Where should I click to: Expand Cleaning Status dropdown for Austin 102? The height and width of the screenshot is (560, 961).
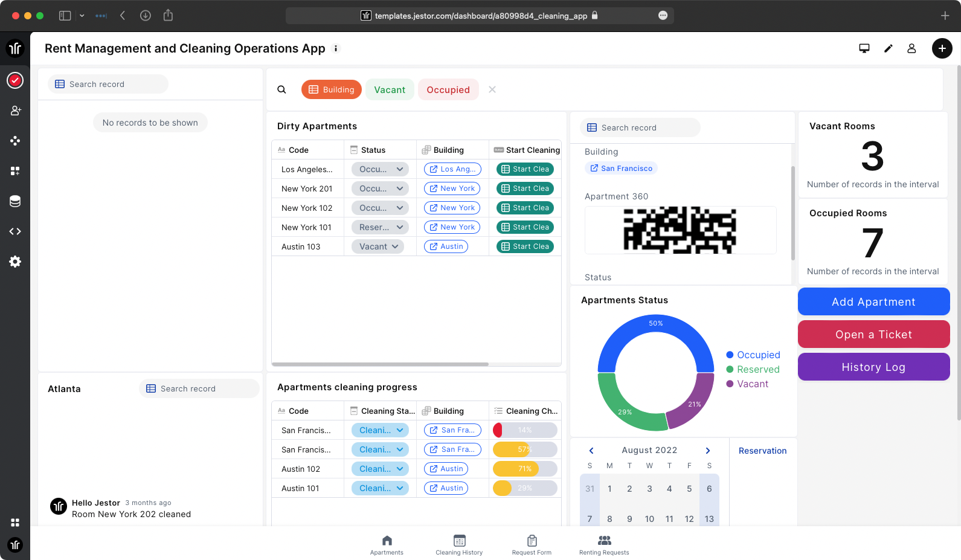[x=380, y=469]
